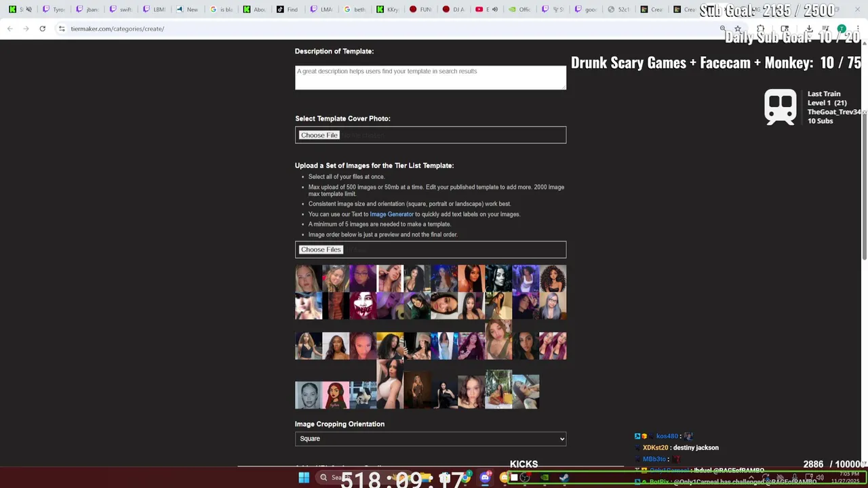
Task: Select the pink-haired cartoon thumbnail
Action: click(x=336, y=395)
